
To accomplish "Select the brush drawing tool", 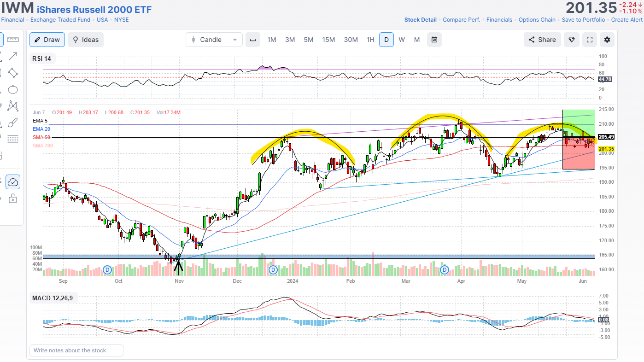I will (x=13, y=123).
